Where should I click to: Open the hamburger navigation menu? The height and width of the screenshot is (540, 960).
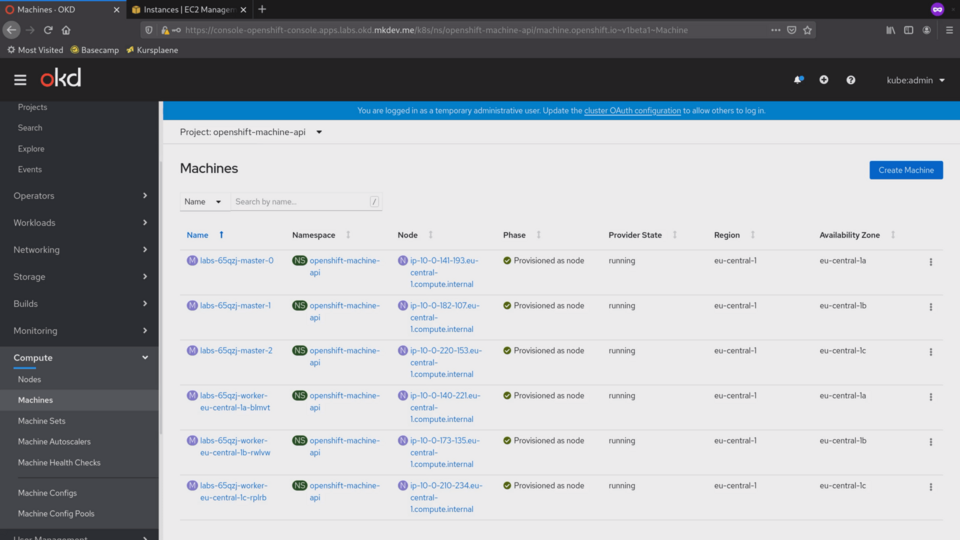point(20,80)
